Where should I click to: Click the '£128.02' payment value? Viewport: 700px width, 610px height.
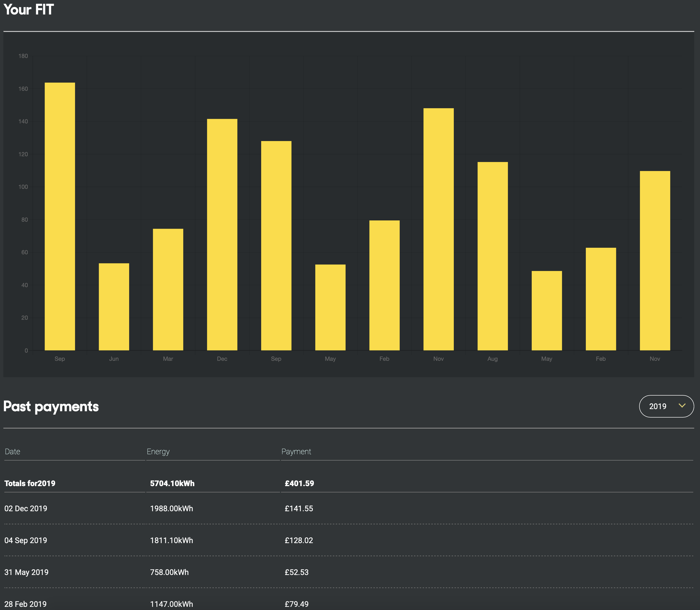tap(299, 540)
